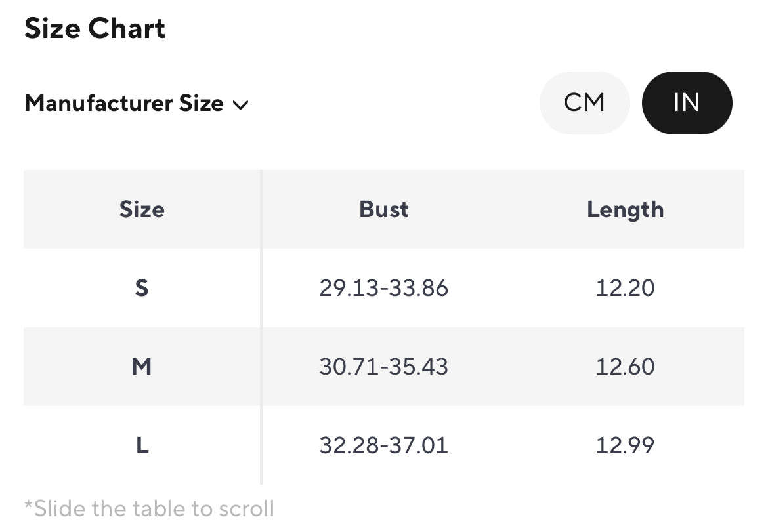This screenshot has width=768, height=532.
Task: Select the IN unit toggle
Action: click(687, 103)
